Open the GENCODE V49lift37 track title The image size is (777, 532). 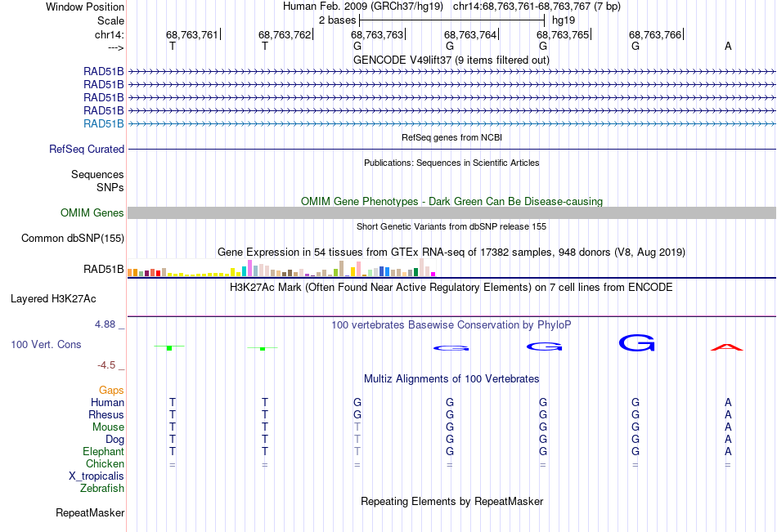tap(451, 60)
